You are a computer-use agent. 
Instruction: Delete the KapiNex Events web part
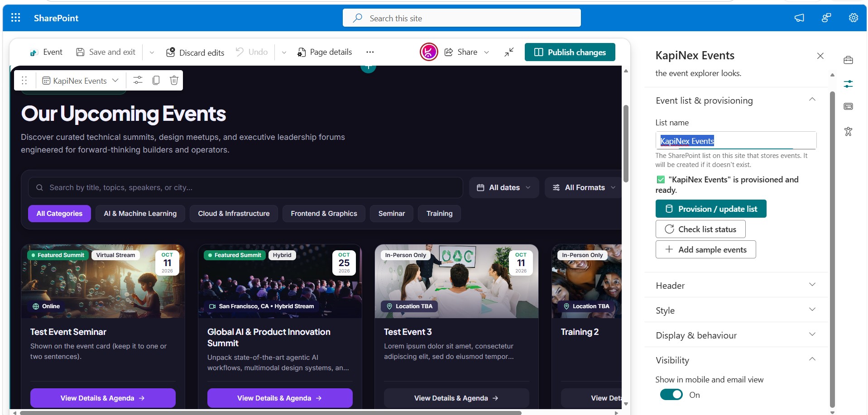point(174,81)
